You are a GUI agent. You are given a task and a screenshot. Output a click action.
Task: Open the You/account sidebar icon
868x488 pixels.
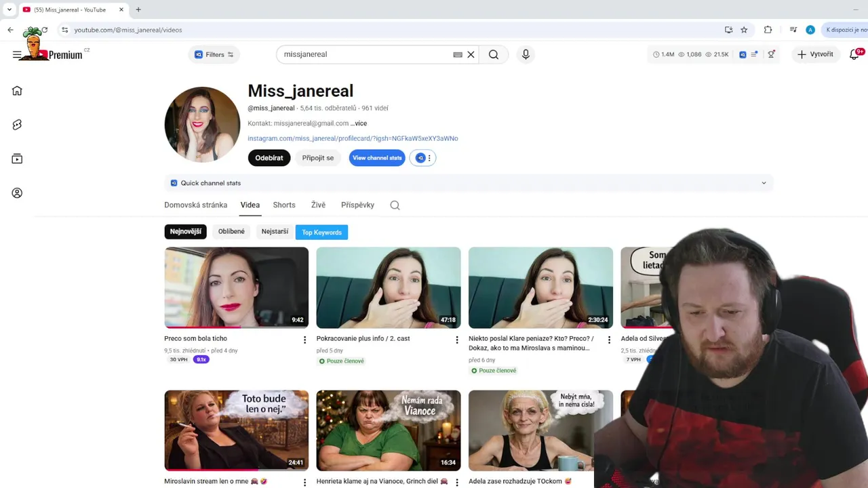click(17, 193)
